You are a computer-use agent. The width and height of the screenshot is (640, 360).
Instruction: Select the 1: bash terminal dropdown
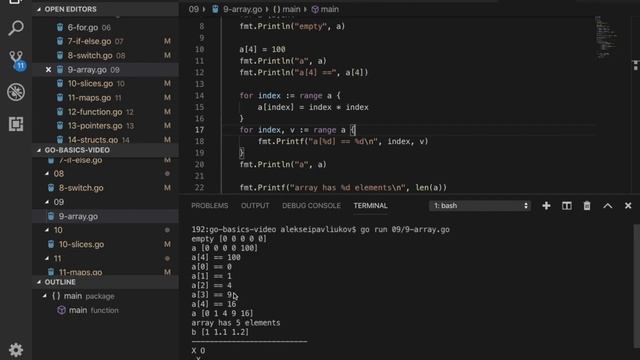480,206
